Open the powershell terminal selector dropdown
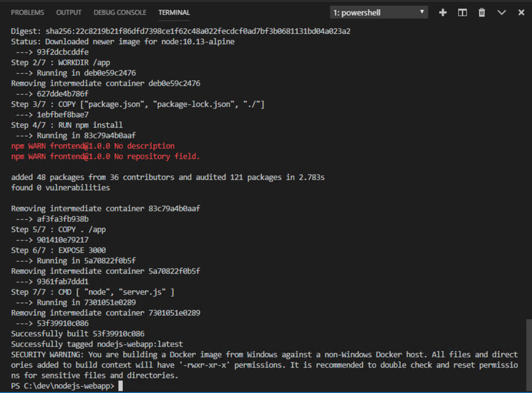Image resolution: width=532 pixels, height=393 pixels. coord(379,12)
